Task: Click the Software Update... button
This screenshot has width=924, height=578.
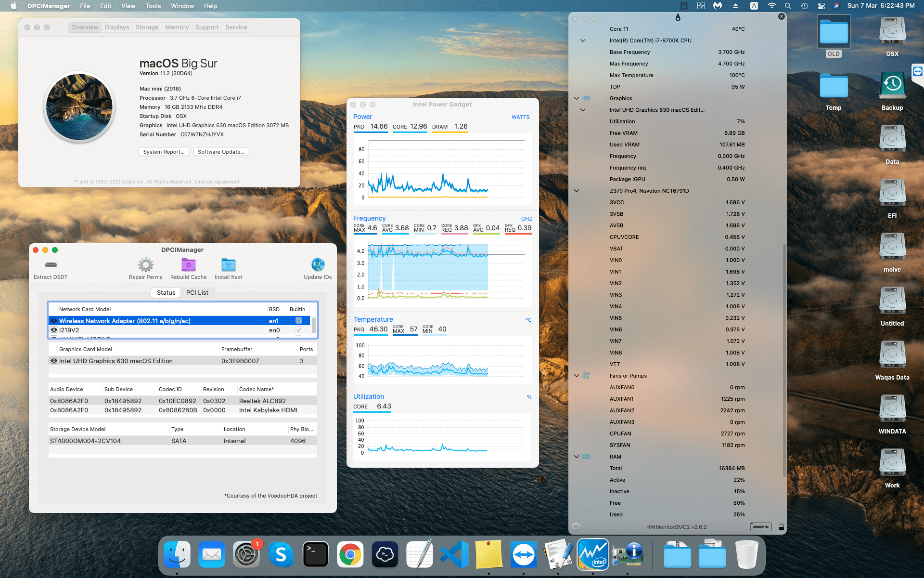Action: point(221,152)
